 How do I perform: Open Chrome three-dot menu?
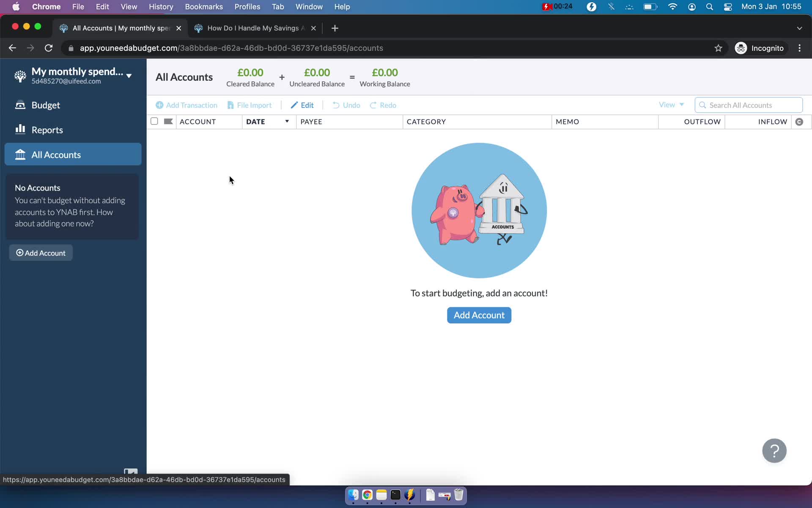click(799, 48)
